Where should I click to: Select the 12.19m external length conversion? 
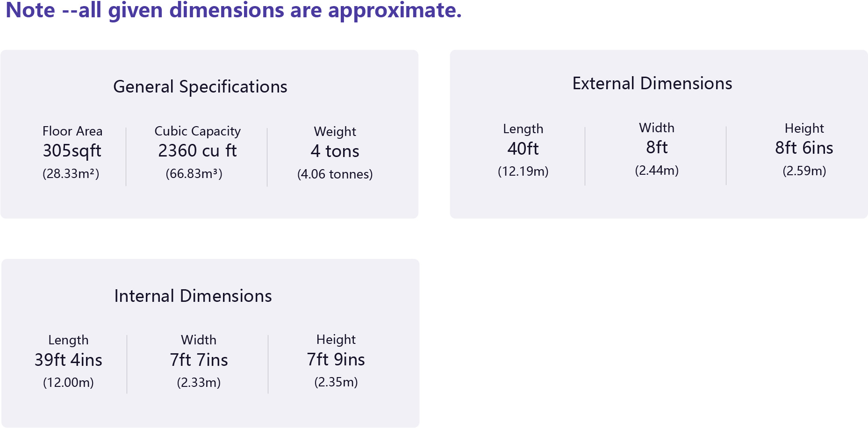click(x=523, y=171)
